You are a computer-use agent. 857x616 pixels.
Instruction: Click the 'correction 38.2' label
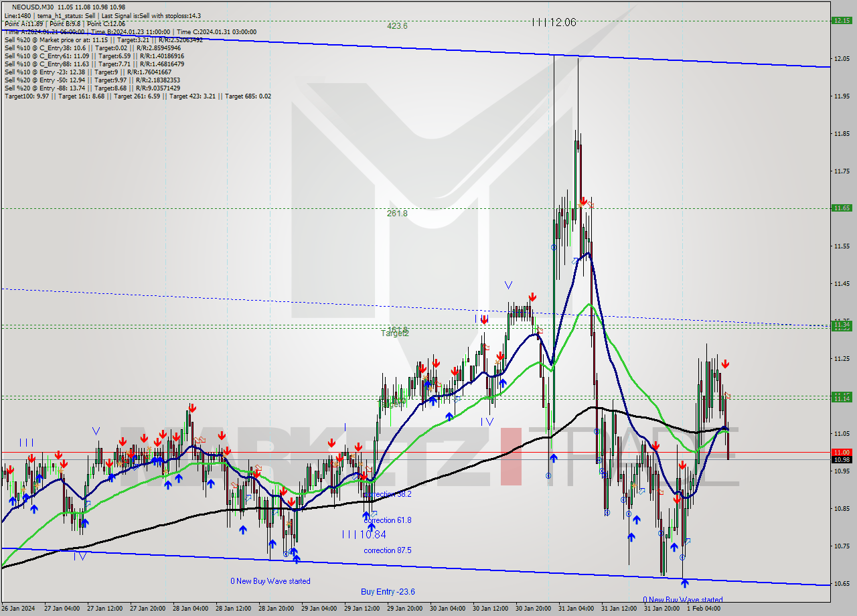(x=388, y=494)
